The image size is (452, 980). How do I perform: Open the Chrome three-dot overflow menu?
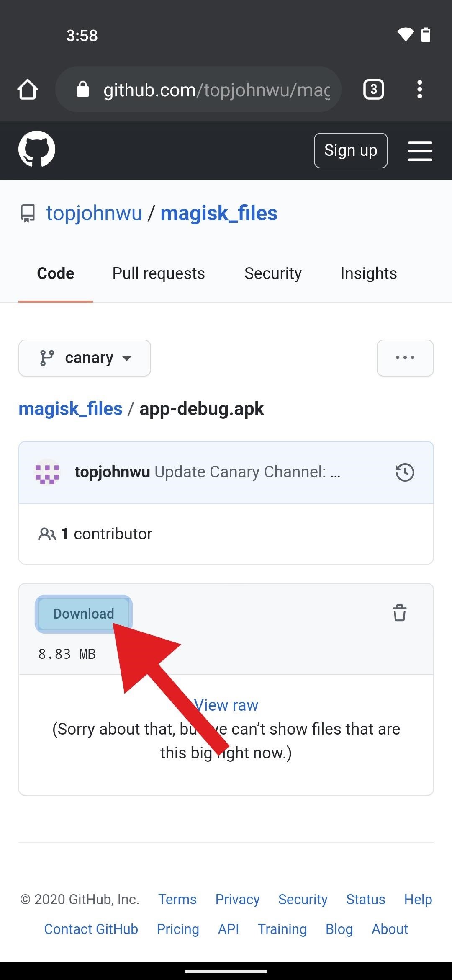point(420,89)
